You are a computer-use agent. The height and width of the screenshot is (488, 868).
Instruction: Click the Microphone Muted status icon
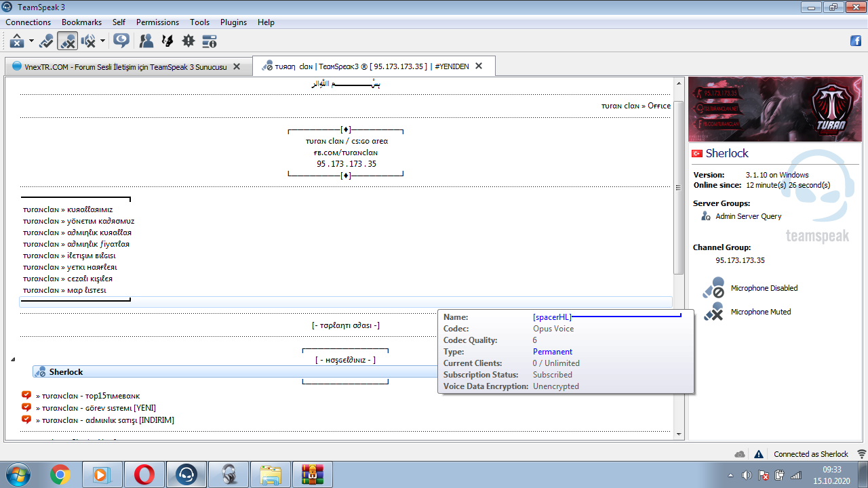coord(713,312)
